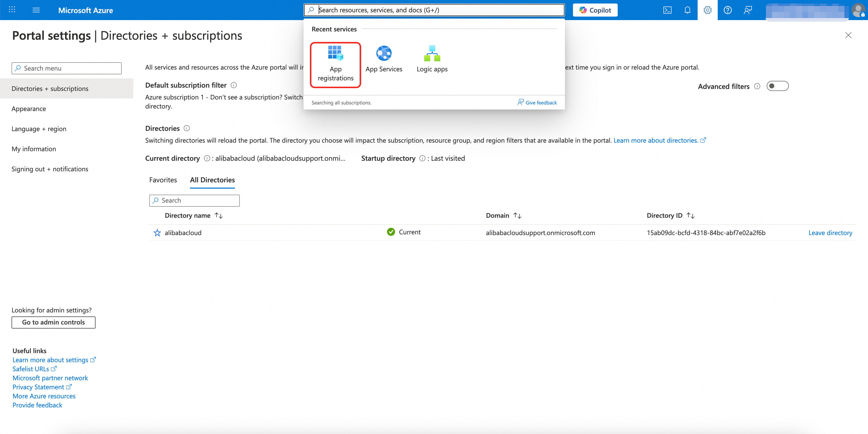The width and height of the screenshot is (868, 434).
Task: Open the Help question mark icon
Action: click(728, 10)
